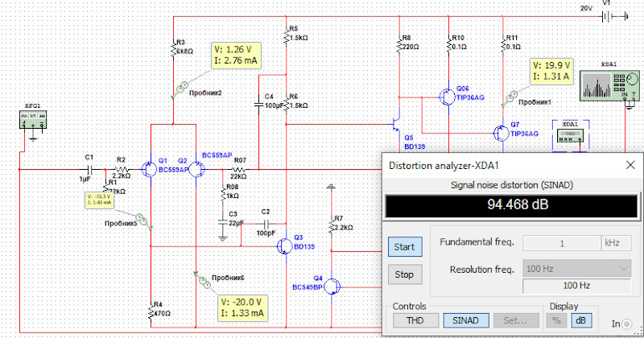This screenshot has width=644, height=338.
Task: Select the Q1 BC559AP transistor symbol
Action: 149,169
